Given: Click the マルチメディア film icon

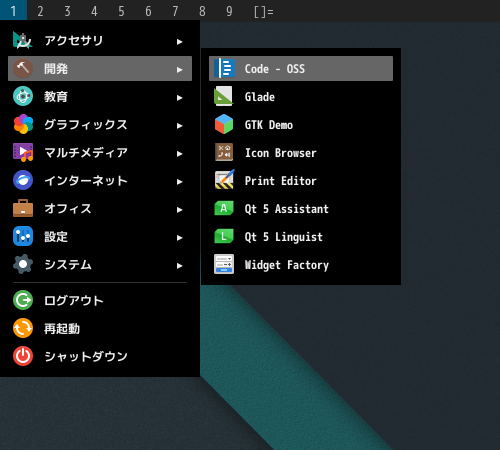Looking at the screenshot, I should point(23,152).
